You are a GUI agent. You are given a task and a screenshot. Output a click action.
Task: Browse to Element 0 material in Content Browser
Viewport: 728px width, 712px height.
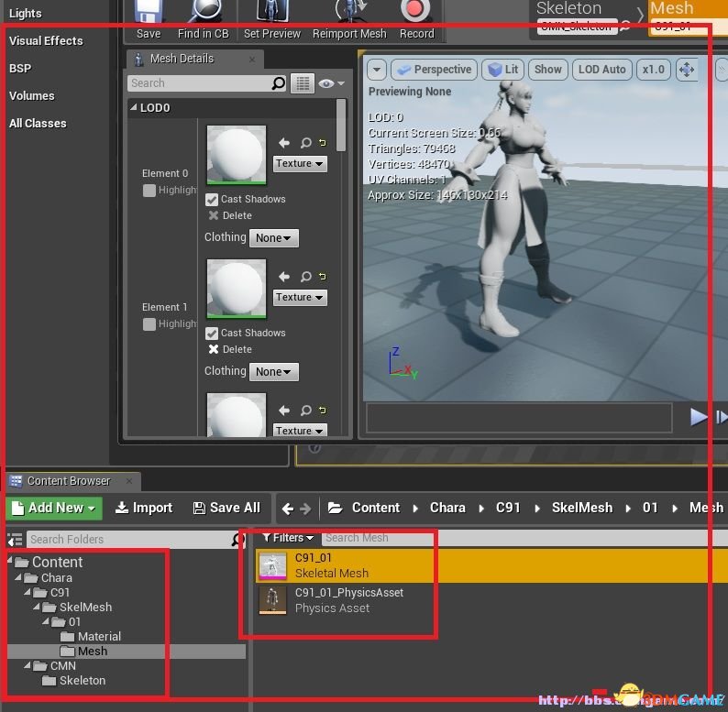click(306, 143)
